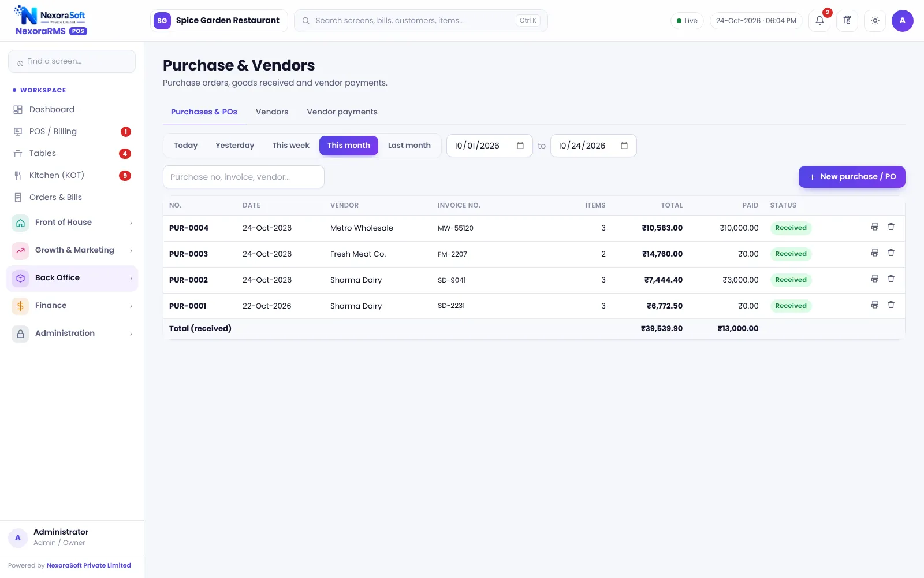Viewport: 924px width, 578px height.
Task: Delete purchase PUR-0003
Action: (891, 253)
